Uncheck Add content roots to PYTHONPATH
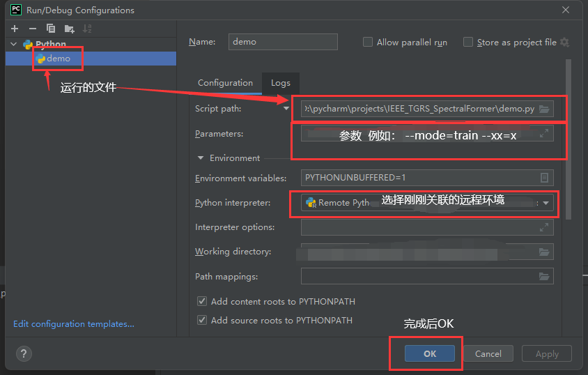 pos(202,301)
